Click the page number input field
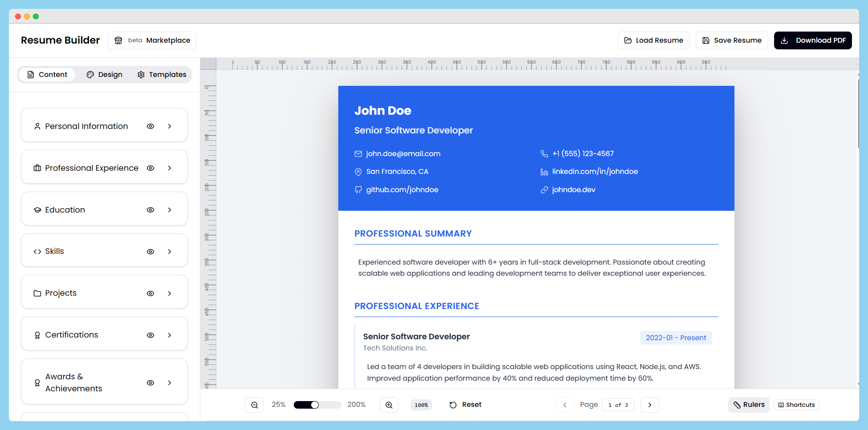This screenshot has width=868, height=430. [x=618, y=405]
